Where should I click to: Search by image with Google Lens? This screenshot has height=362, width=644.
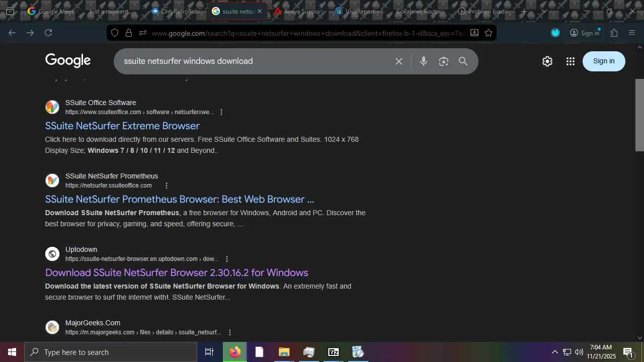[443, 61]
